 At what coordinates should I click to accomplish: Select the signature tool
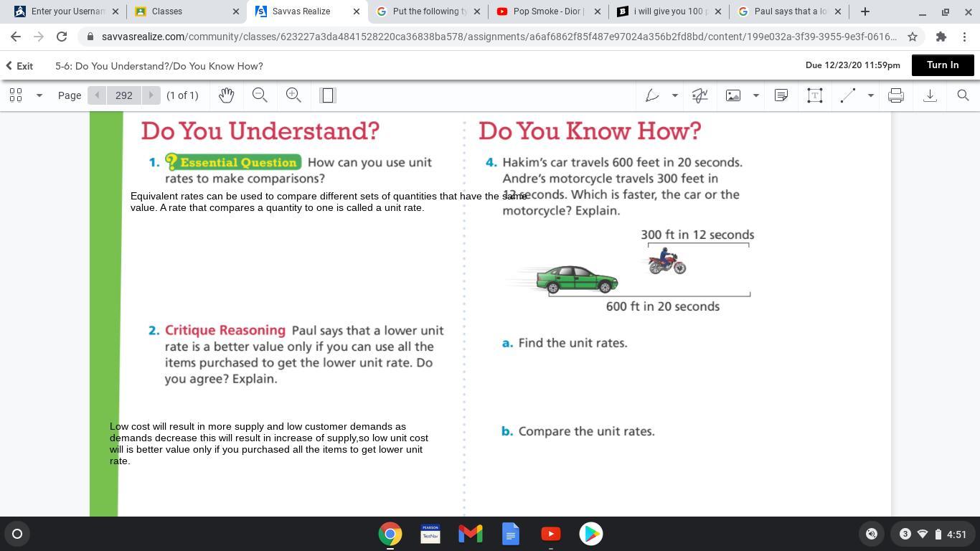[699, 95]
